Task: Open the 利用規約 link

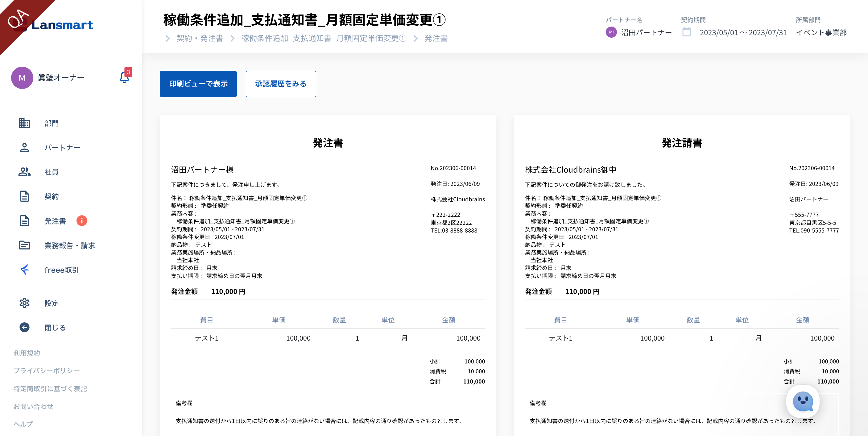Action: pyautogui.click(x=27, y=353)
